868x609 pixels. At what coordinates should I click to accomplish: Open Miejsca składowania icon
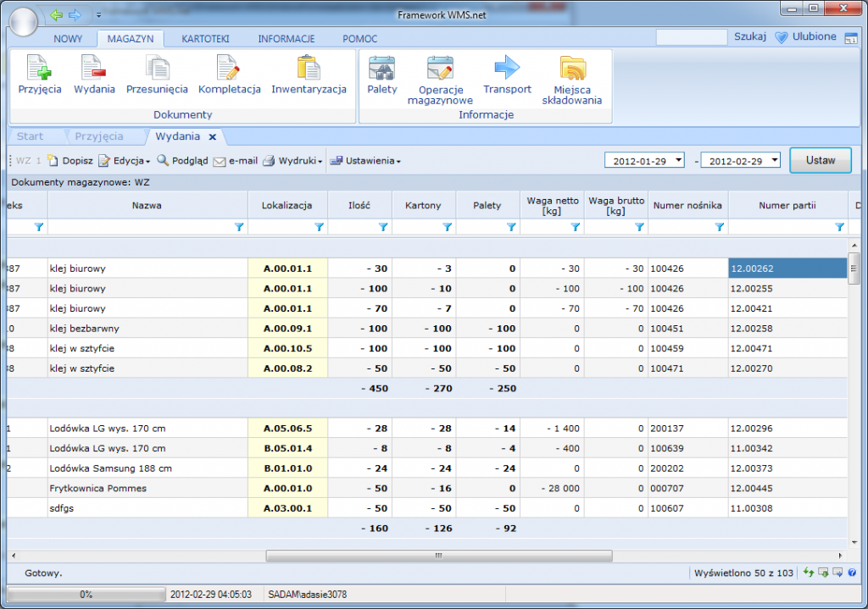(x=572, y=68)
